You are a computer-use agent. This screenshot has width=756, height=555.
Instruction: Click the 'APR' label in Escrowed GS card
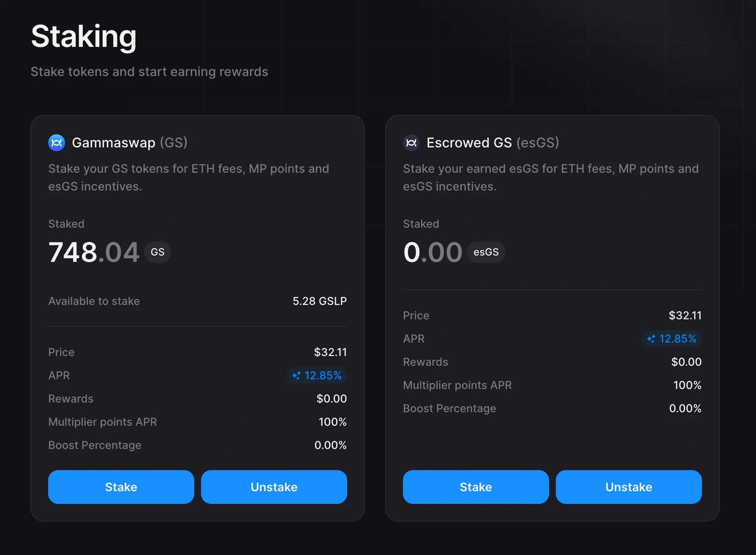(x=414, y=339)
